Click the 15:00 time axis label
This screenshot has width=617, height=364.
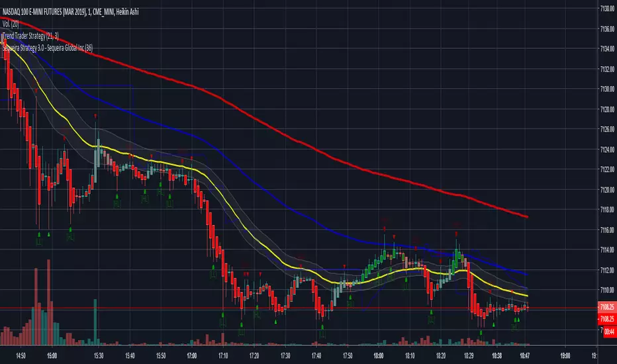(x=52, y=356)
